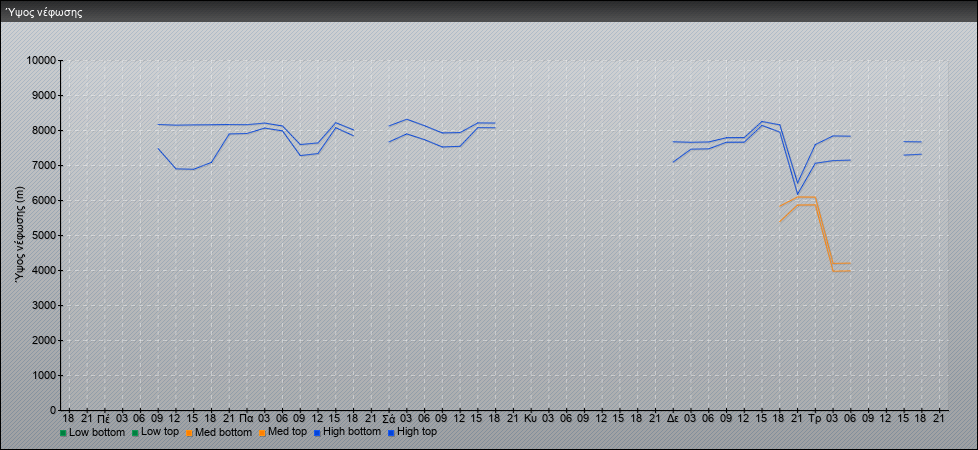Click the blue High top swatch
This screenshot has height=450, width=978.
click(x=390, y=433)
